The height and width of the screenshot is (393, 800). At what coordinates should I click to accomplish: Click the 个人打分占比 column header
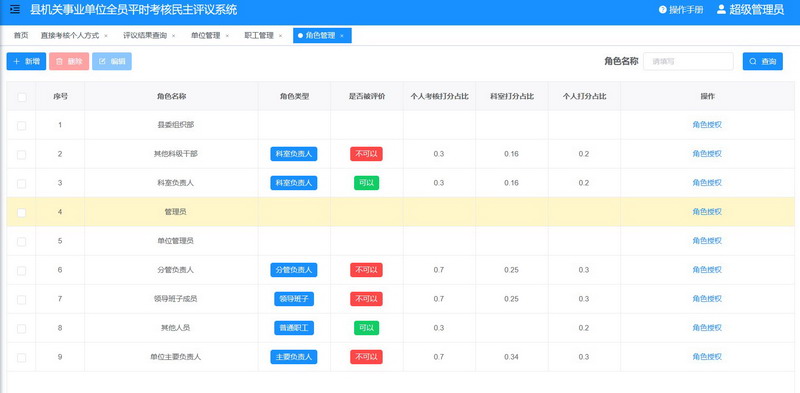(x=585, y=96)
